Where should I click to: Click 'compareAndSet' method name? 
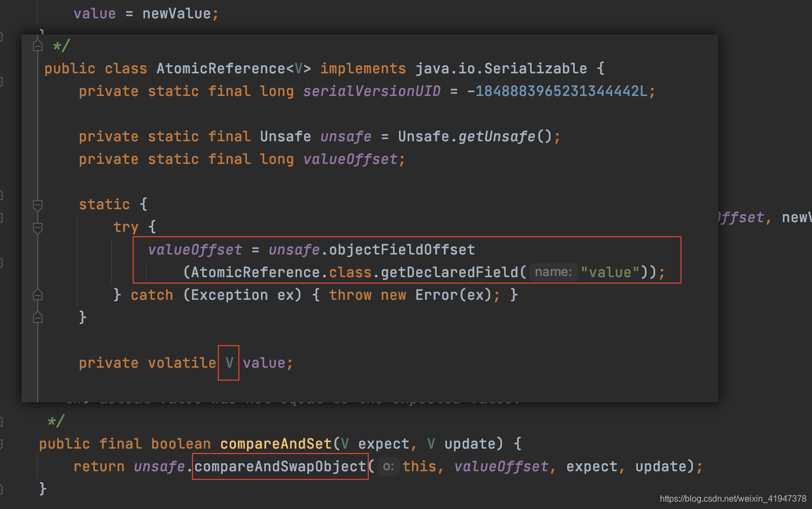[x=276, y=444]
